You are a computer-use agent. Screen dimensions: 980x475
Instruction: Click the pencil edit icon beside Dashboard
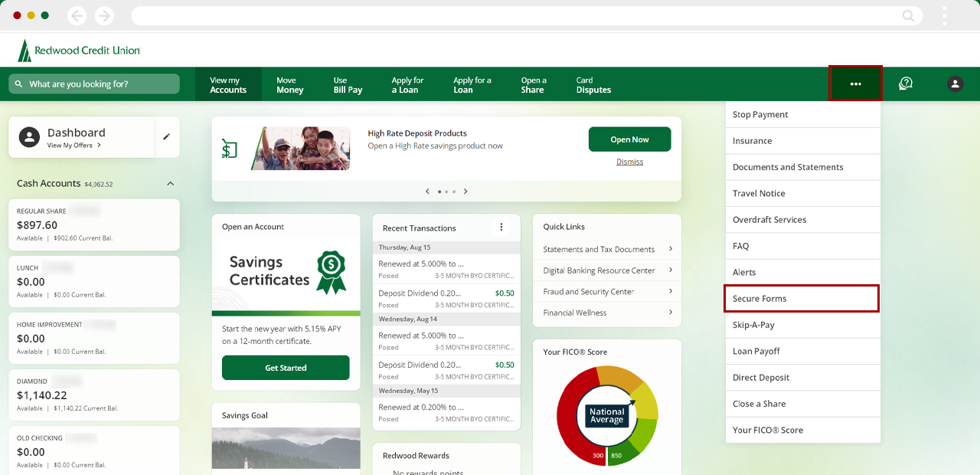[166, 137]
